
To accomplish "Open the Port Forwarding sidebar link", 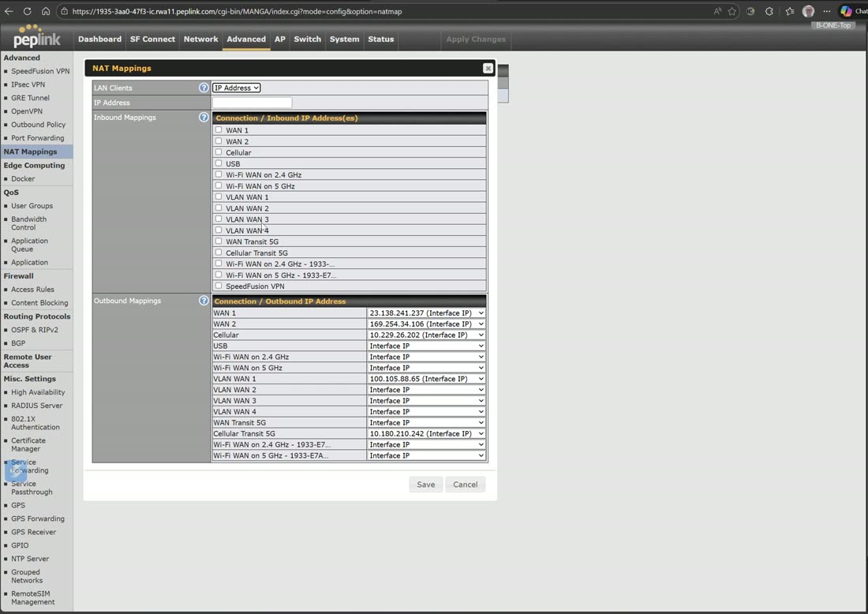I will coord(38,138).
